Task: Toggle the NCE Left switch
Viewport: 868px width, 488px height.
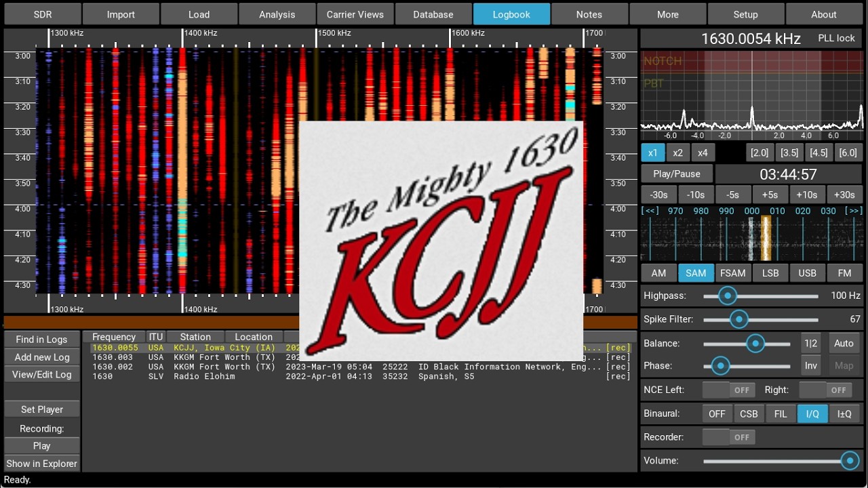Action: tap(729, 390)
